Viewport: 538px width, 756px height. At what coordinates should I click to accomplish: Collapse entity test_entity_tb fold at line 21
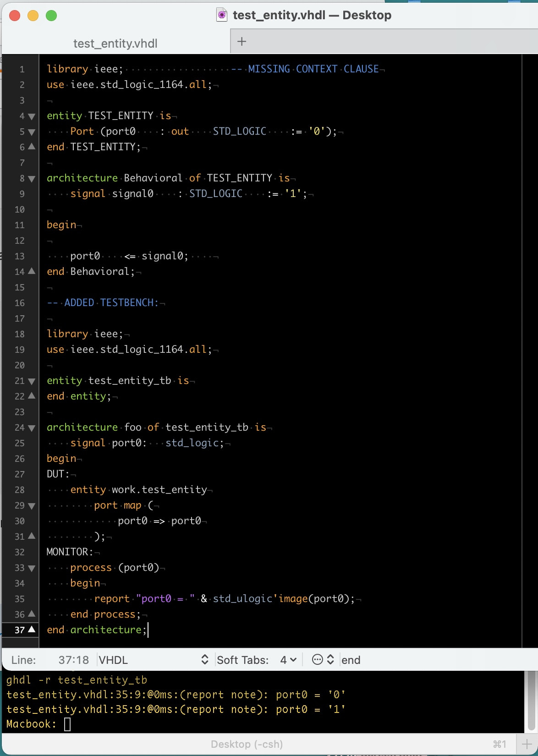[x=32, y=381]
